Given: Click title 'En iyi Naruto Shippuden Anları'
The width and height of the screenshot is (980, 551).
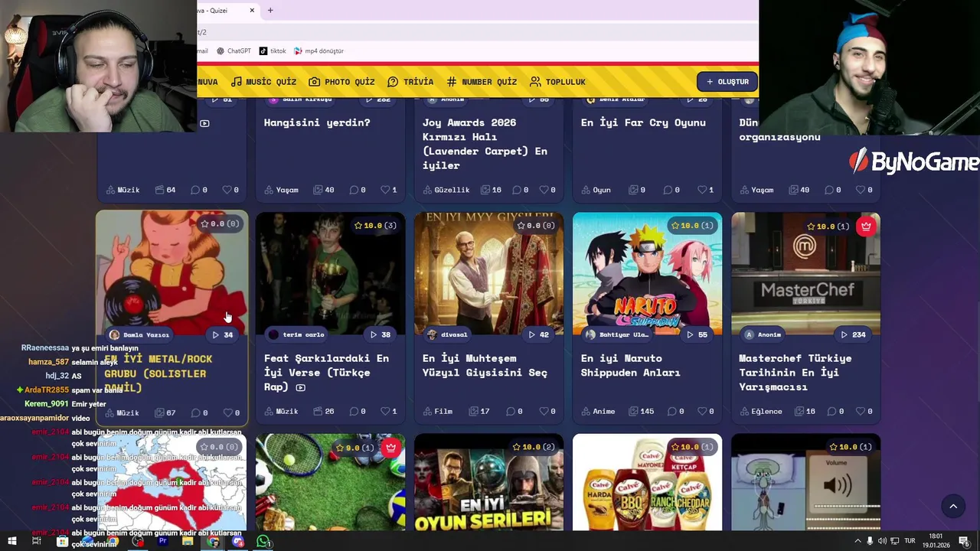Looking at the screenshot, I should [x=630, y=365].
